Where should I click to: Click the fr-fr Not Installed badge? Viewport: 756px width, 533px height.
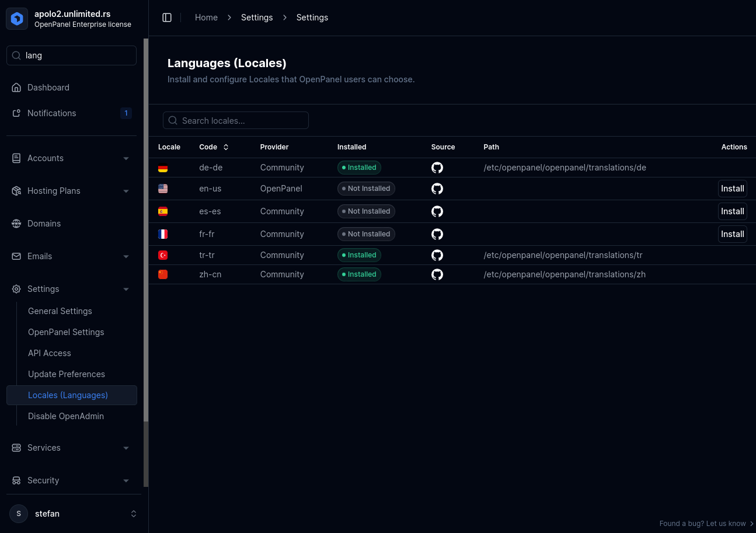pyautogui.click(x=366, y=234)
